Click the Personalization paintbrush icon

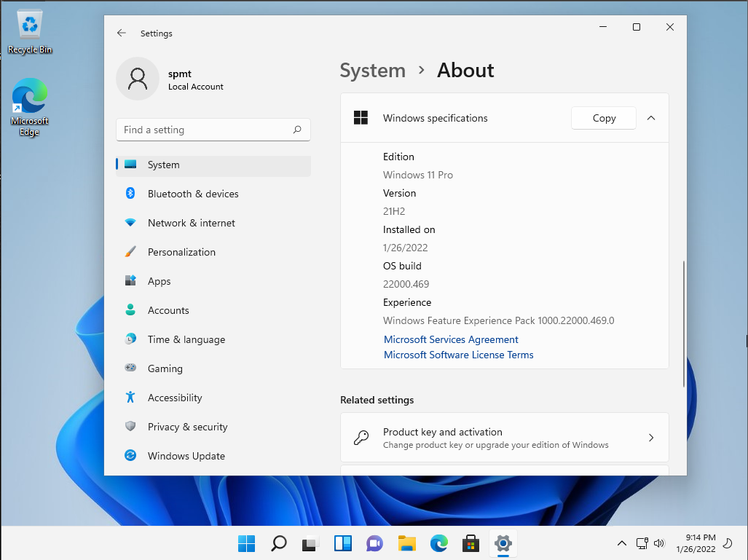click(130, 252)
